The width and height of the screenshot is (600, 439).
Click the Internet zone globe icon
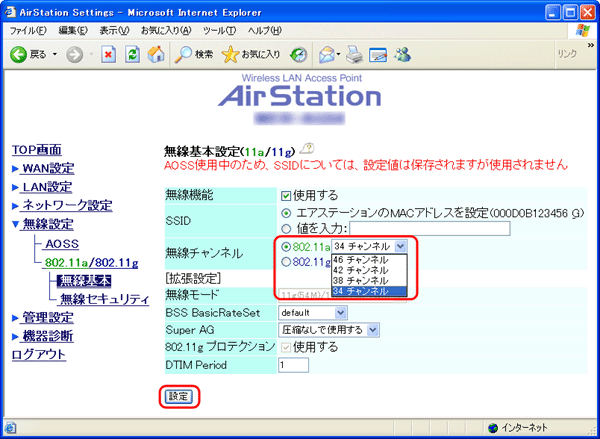[494, 428]
